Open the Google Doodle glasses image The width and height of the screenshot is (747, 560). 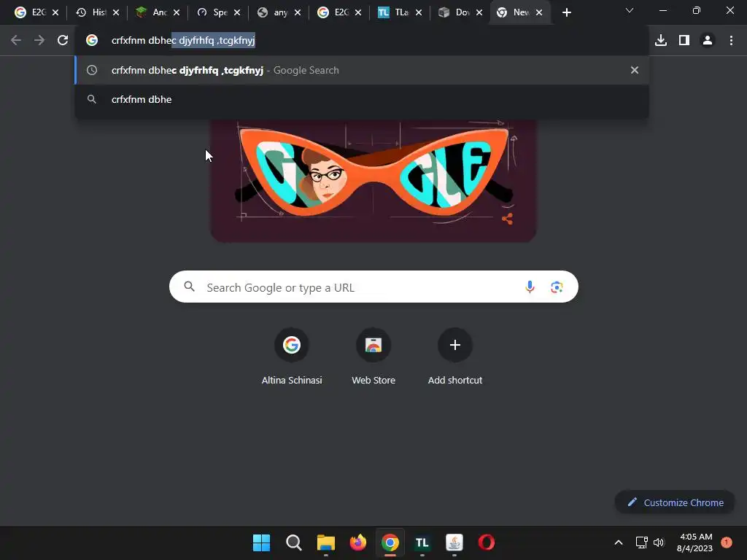pos(373,181)
